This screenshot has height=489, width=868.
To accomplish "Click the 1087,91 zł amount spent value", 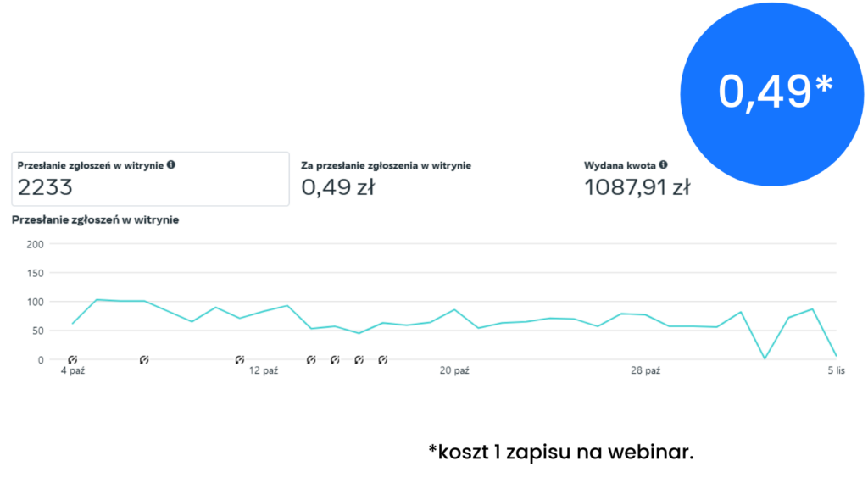I will 637,188.
